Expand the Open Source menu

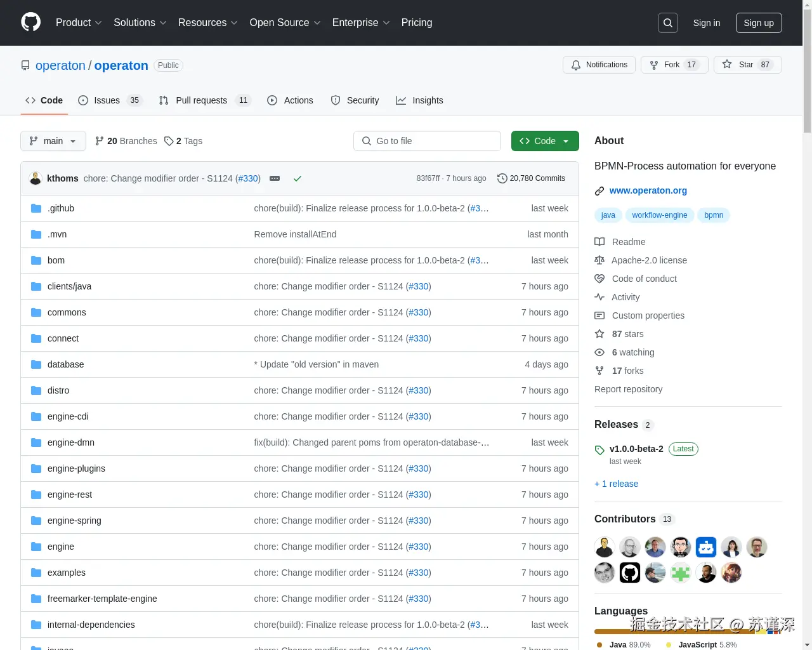coord(285,23)
